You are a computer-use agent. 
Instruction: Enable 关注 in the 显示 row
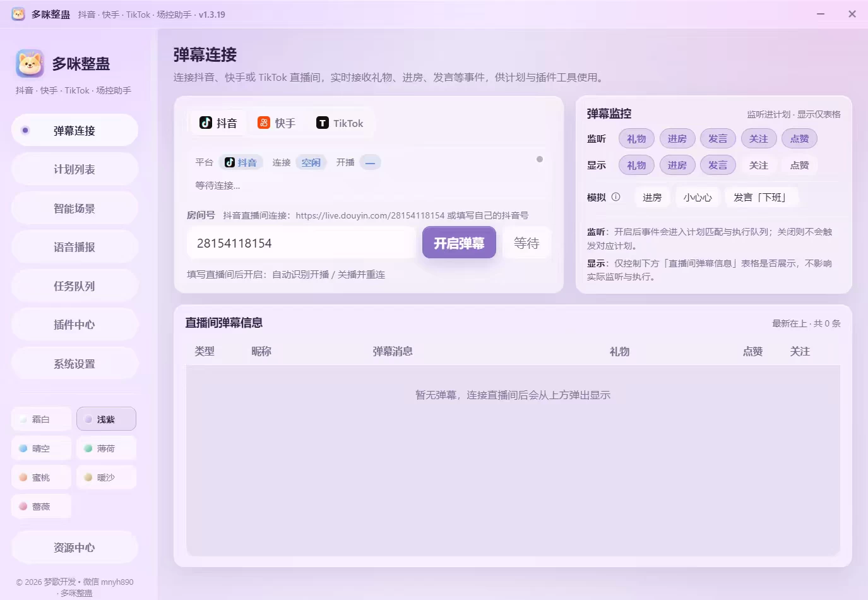pos(759,165)
